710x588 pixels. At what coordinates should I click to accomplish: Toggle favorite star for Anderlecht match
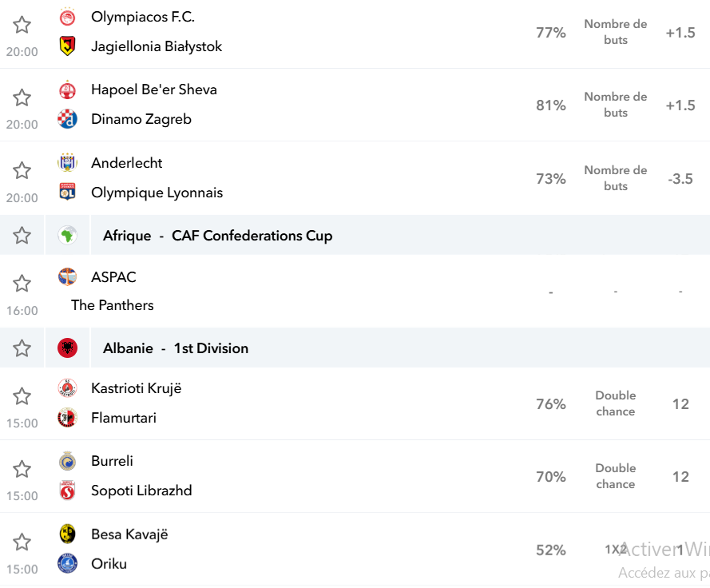tap(22, 171)
